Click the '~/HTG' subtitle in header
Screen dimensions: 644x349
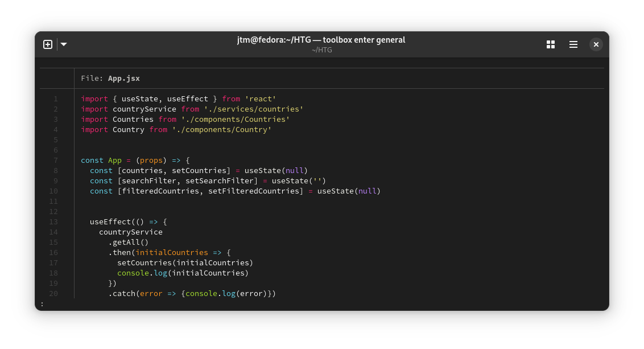pos(321,50)
